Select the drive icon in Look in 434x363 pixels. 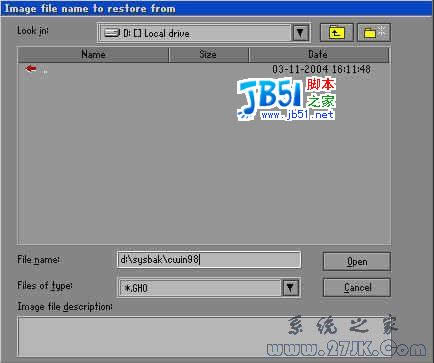pos(112,33)
